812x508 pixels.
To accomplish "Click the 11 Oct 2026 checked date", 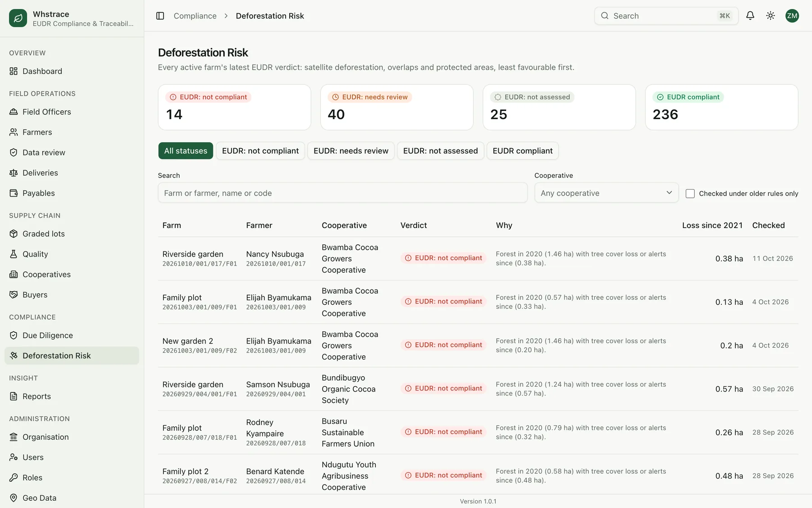I will (772, 259).
